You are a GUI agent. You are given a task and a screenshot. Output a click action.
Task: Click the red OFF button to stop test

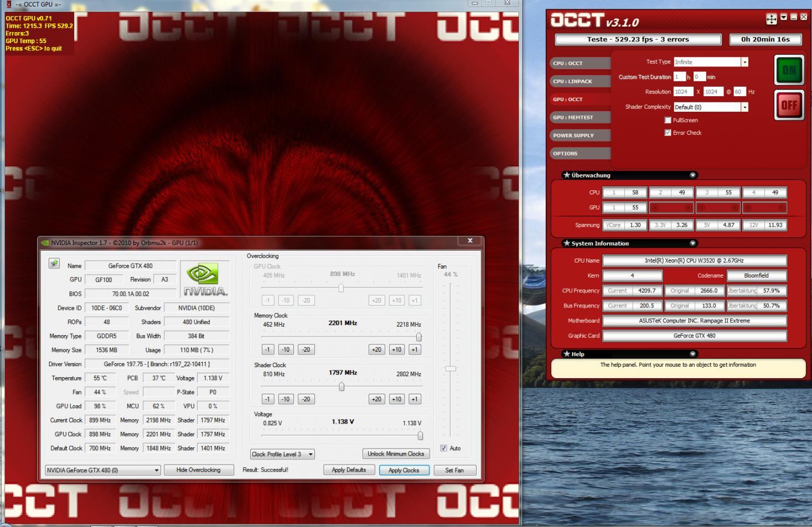point(789,105)
